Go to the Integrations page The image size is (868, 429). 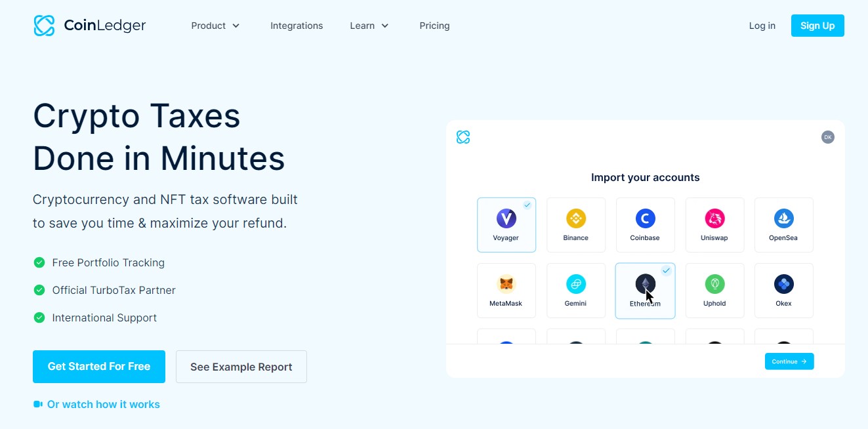pos(297,26)
